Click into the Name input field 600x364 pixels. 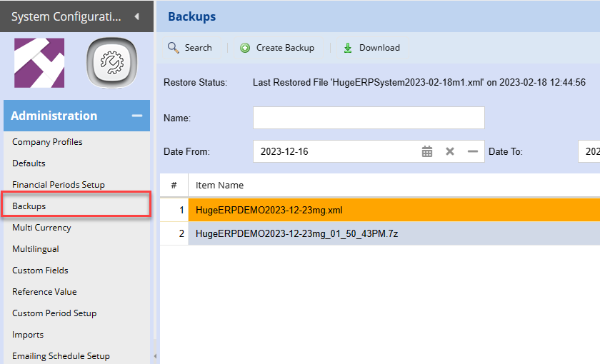[369, 118]
